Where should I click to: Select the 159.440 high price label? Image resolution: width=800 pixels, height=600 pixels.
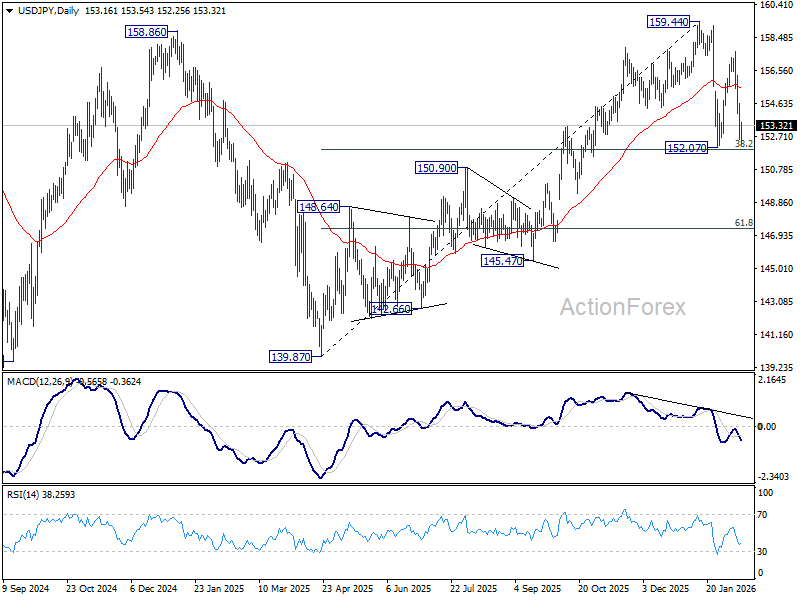[x=668, y=22]
